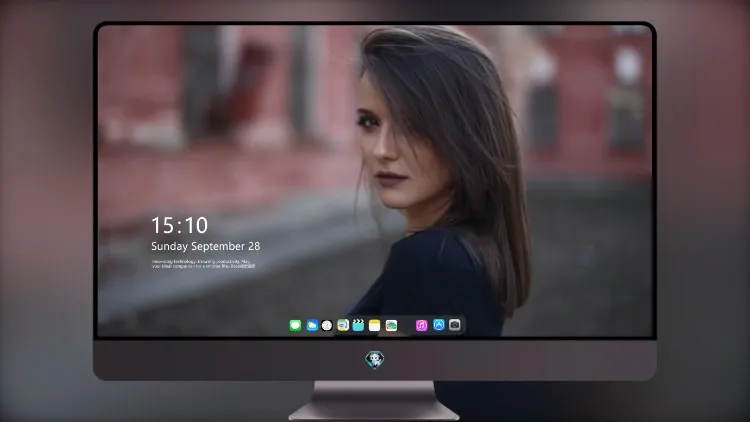Open the Clock app in dock

[x=327, y=325]
